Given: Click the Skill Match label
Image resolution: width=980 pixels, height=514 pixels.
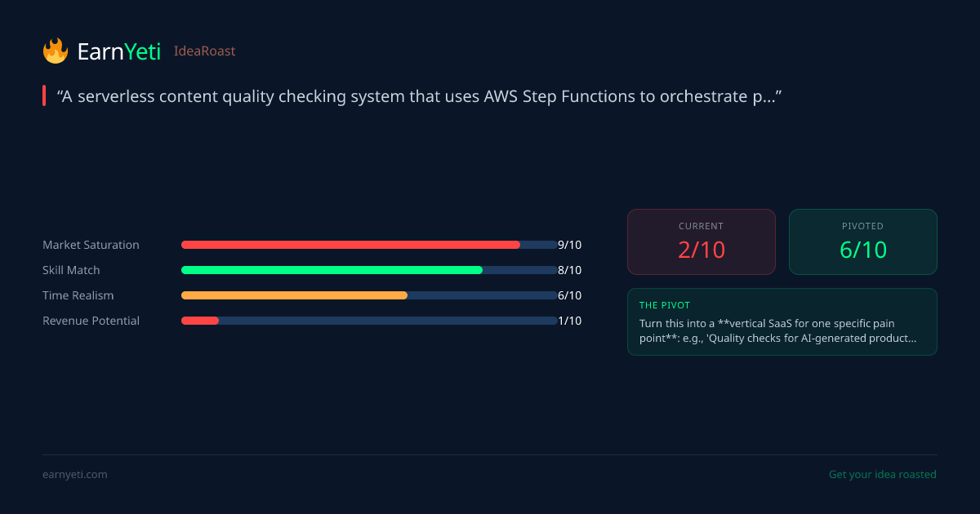Looking at the screenshot, I should [x=71, y=270].
